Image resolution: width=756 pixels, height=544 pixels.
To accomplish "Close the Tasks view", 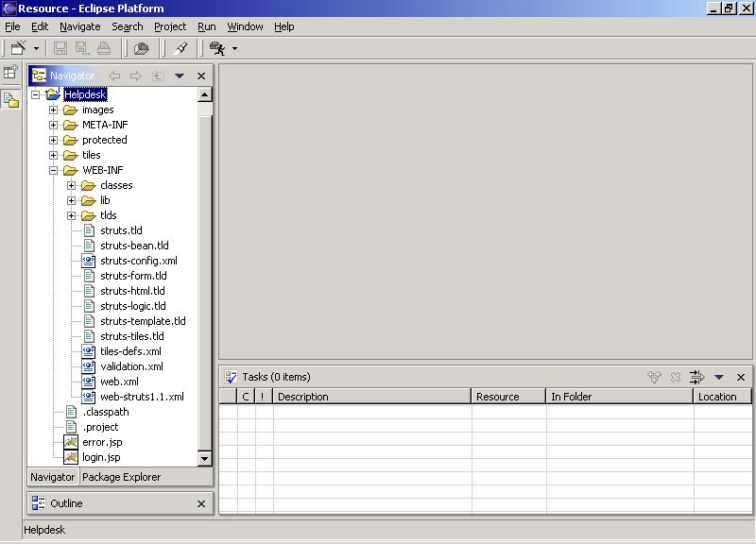I will coord(741,377).
